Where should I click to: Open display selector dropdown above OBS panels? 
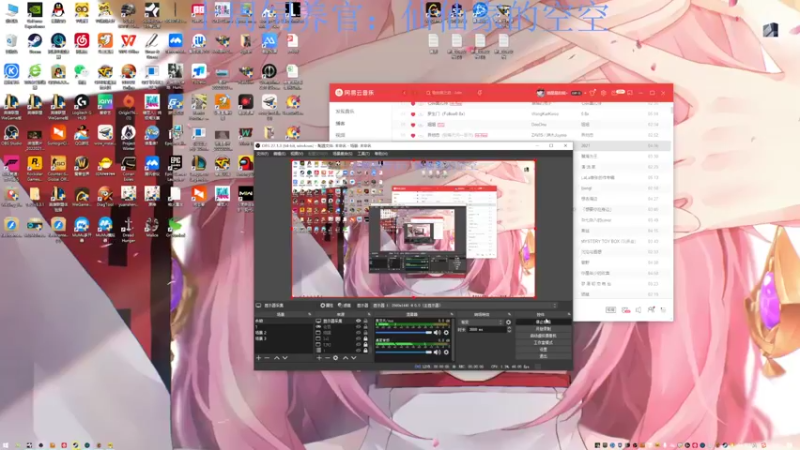click(x=464, y=306)
